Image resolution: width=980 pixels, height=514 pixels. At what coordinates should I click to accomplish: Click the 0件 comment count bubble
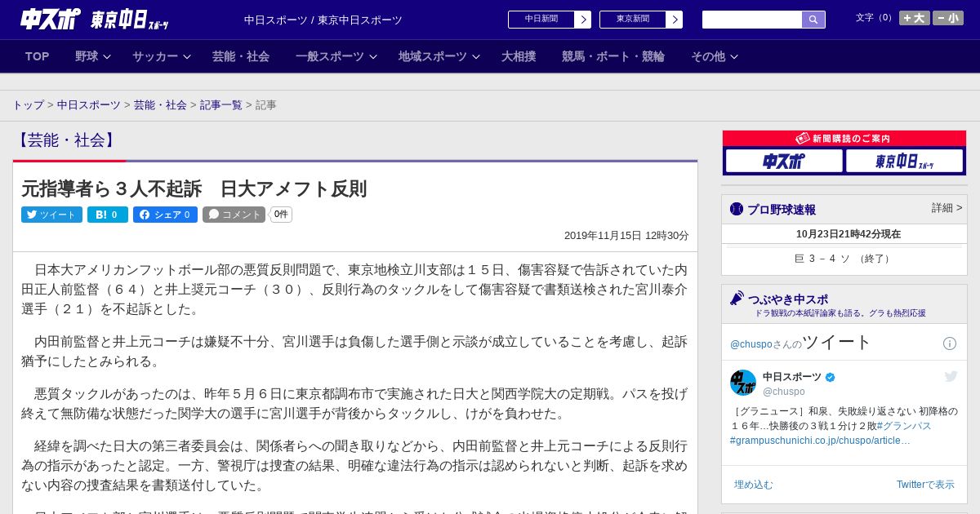281,215
